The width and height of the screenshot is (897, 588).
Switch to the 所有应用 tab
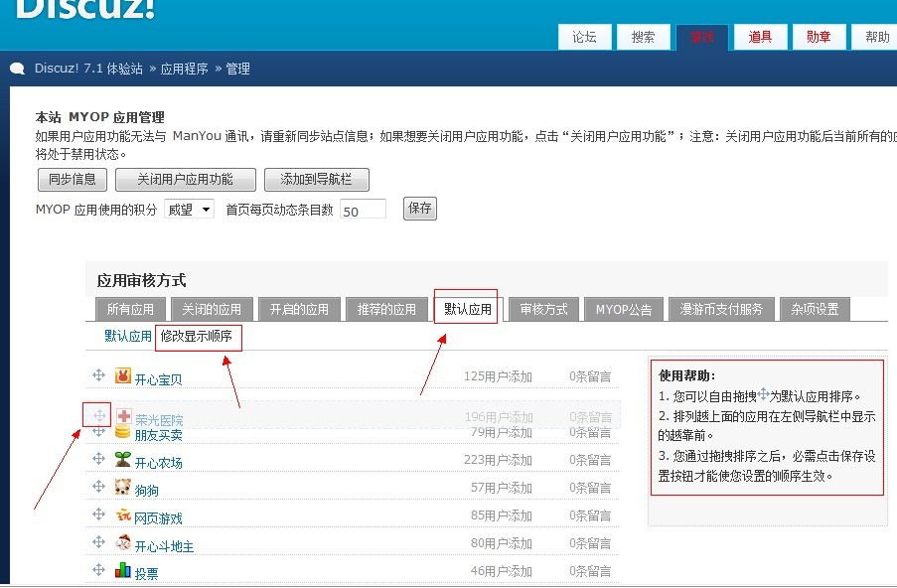130,310
